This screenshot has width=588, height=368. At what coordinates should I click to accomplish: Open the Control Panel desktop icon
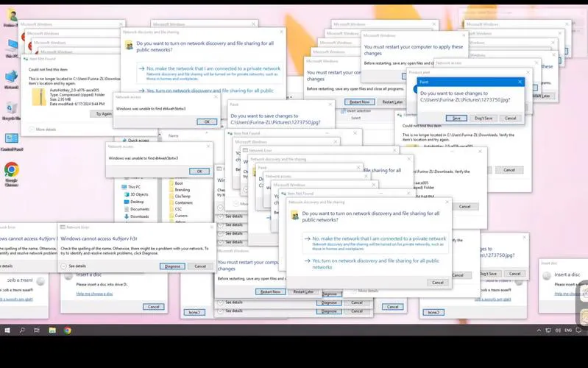click(12, 142)
